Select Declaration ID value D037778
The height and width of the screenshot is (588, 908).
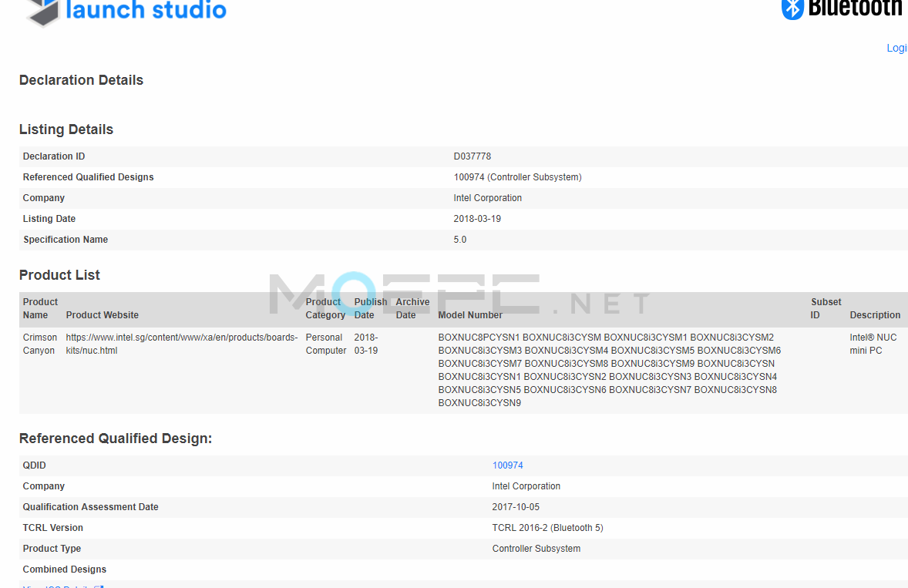472,156
